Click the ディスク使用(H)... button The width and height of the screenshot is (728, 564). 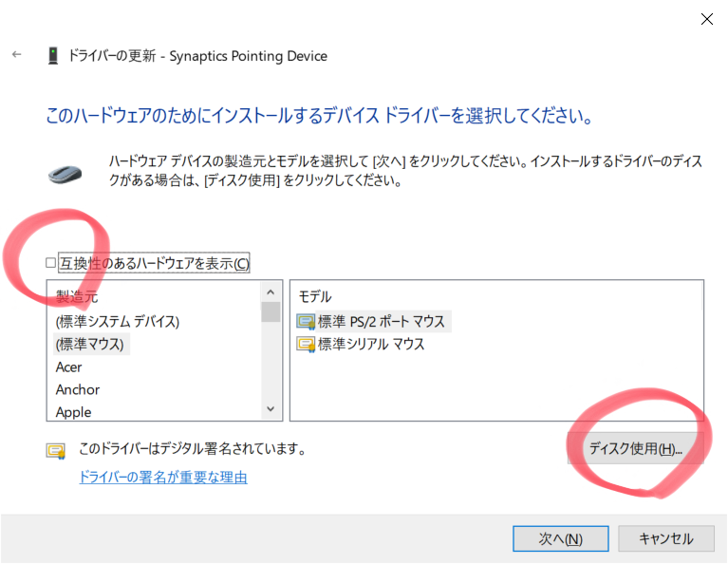tap(635, 448)
